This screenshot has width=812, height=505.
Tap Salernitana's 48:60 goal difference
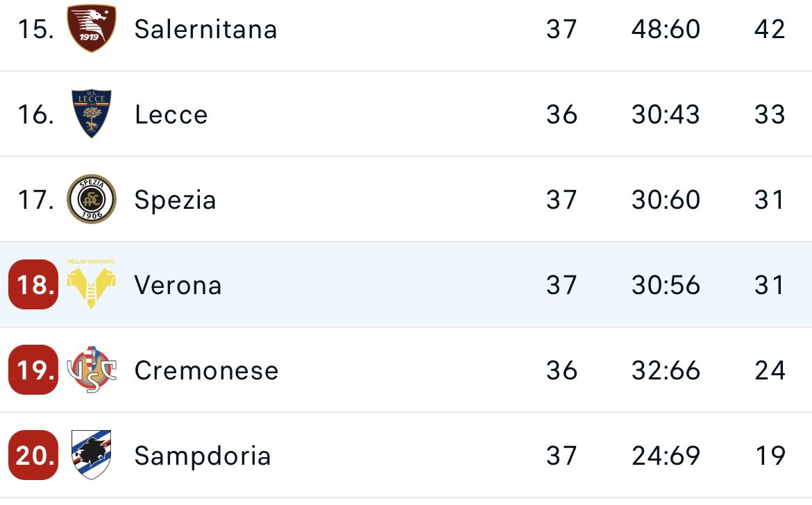pyautogui.click(x=666, y=29)
